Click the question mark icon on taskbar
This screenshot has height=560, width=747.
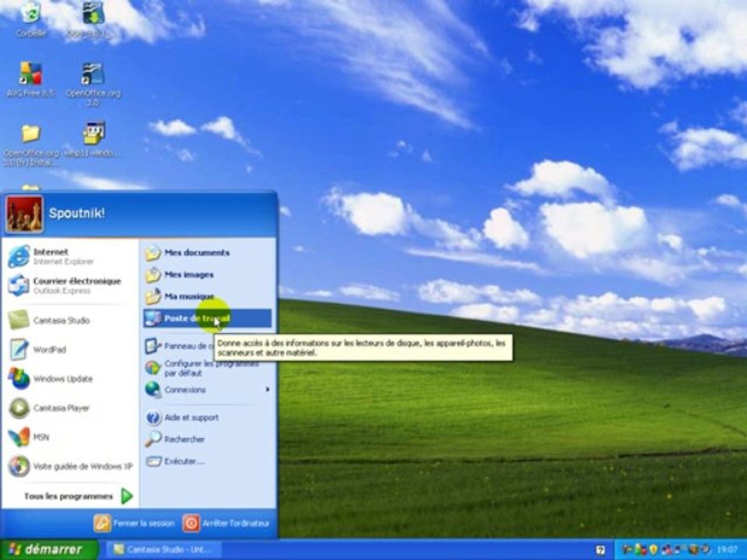[x=601, y=550]
